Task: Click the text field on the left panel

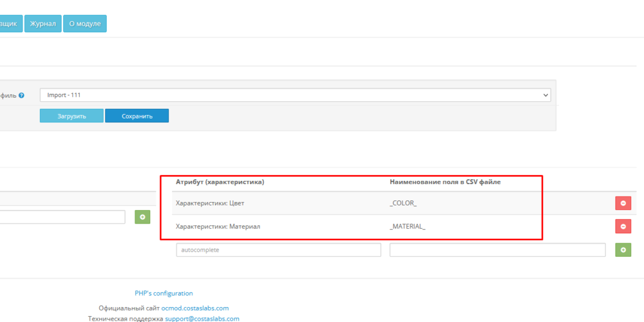Action: click(x=62, y=217)
